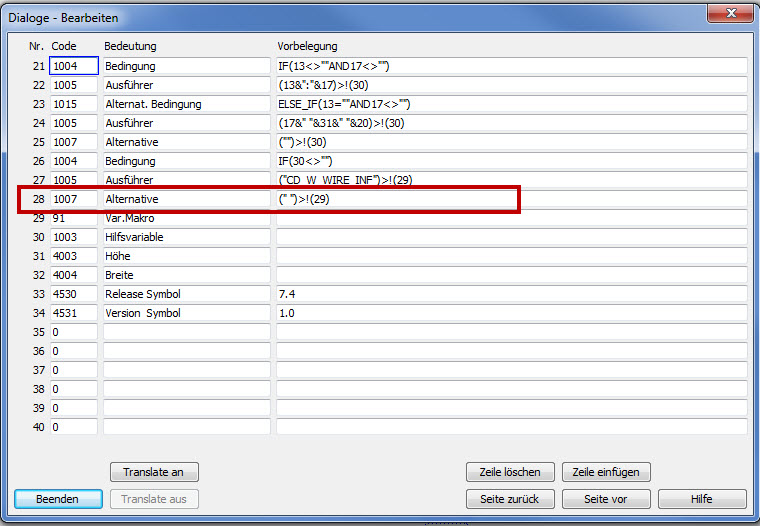Click empty Vorbelegung field in row 37
The width and height of the screenshot is (760, 526).
[x=512, y=370]
